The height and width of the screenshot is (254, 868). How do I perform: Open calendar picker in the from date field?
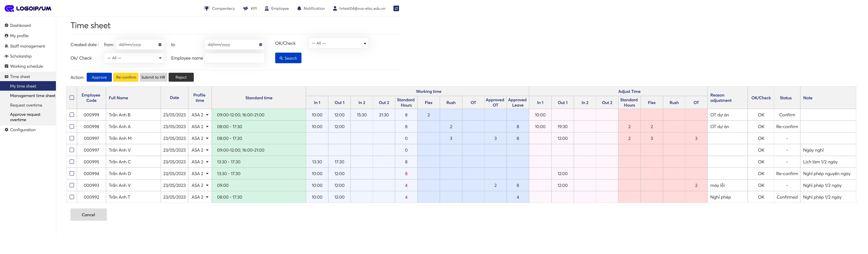point(160,44)
